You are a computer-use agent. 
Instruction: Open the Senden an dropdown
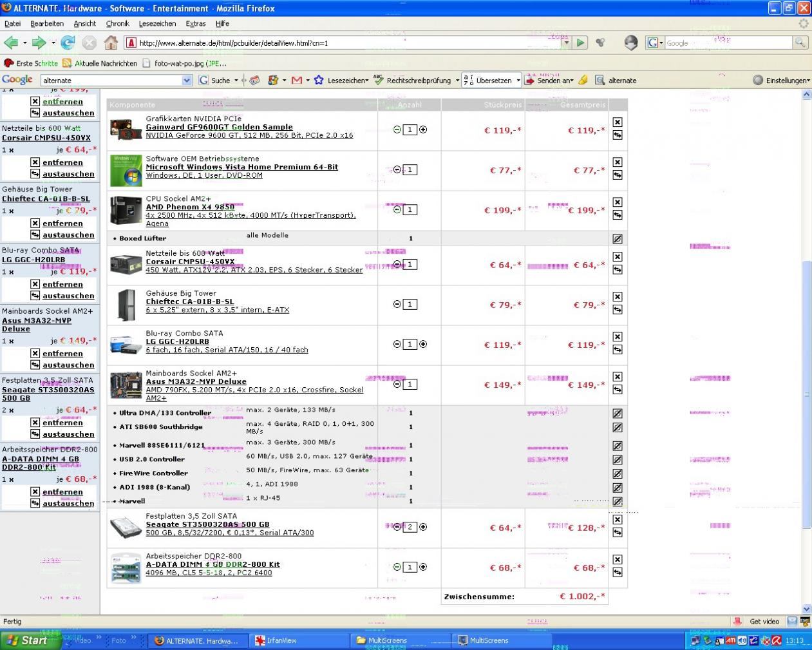click(x=571, y=81)
